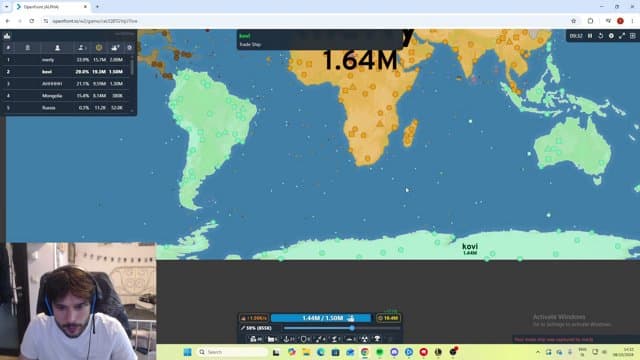
Task: Open the Chrome three-dot menu
Action: point(632,21)
